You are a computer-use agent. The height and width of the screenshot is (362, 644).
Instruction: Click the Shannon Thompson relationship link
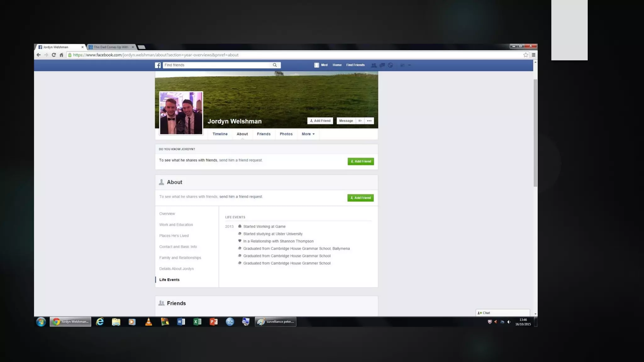click(296, 241)
